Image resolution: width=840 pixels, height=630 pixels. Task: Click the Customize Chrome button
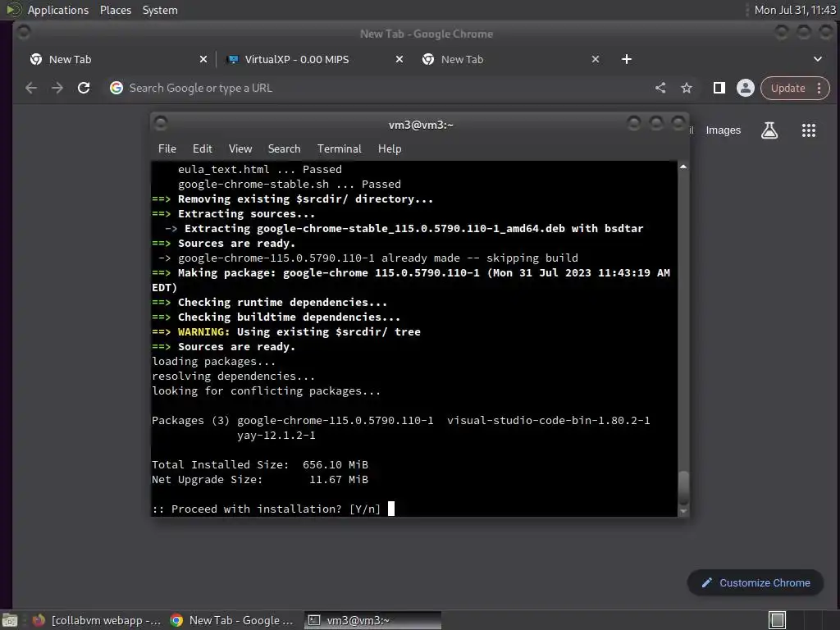756,582
